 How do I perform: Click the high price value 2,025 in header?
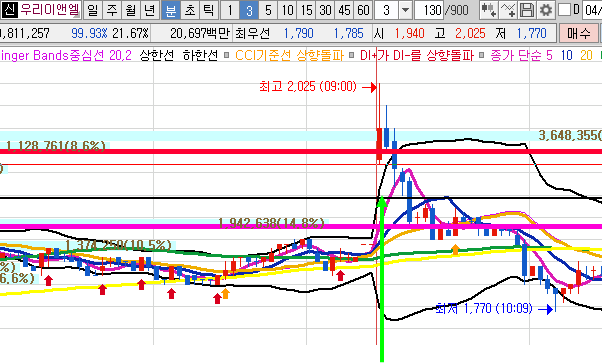pos(470,33)
